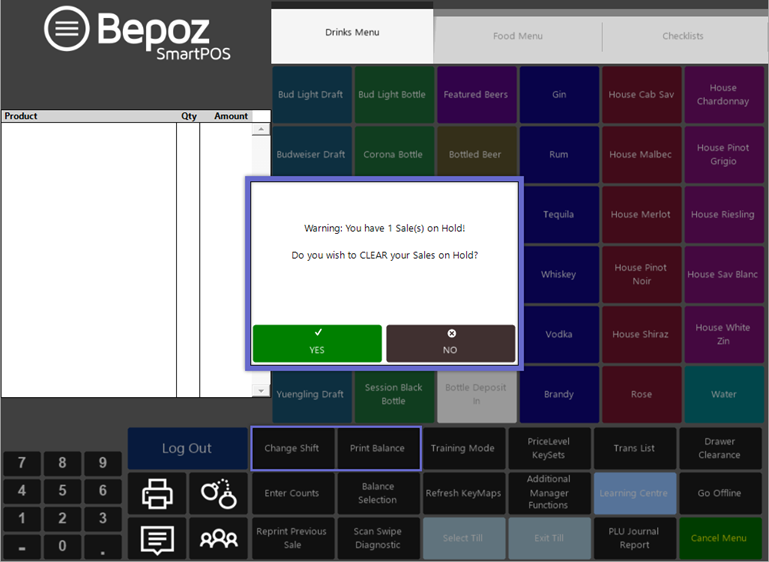The width and height of the screenshot is (769, 562).
Task: Click the printer icon button
Action: [x=157, y=493]
